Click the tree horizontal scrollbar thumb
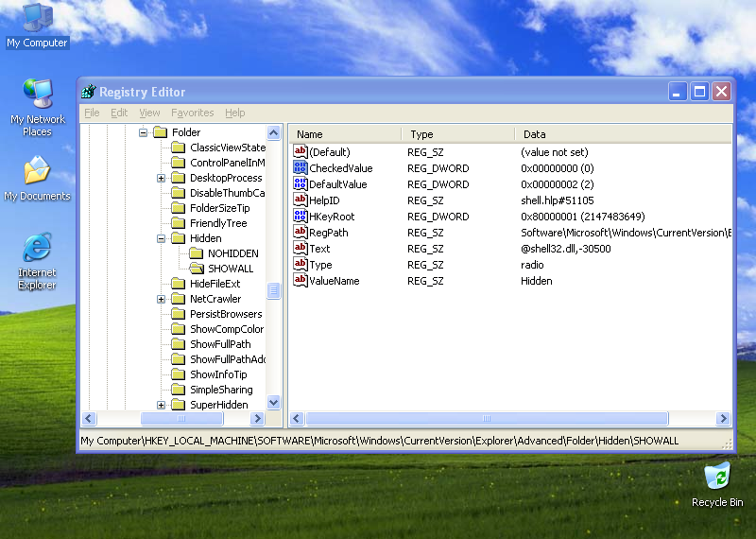Viewport: 756px width, 539px height. coord(181,418)
